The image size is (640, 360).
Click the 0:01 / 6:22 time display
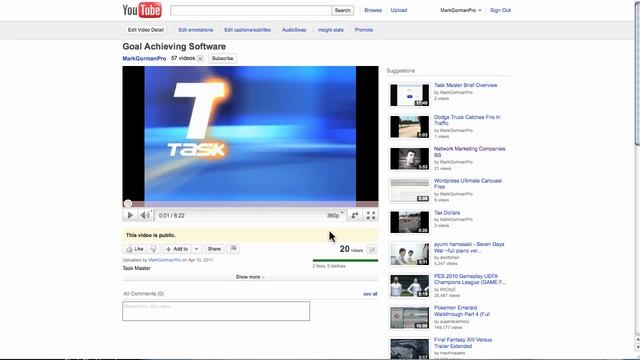pyautogui.click(x=171, y=216)
